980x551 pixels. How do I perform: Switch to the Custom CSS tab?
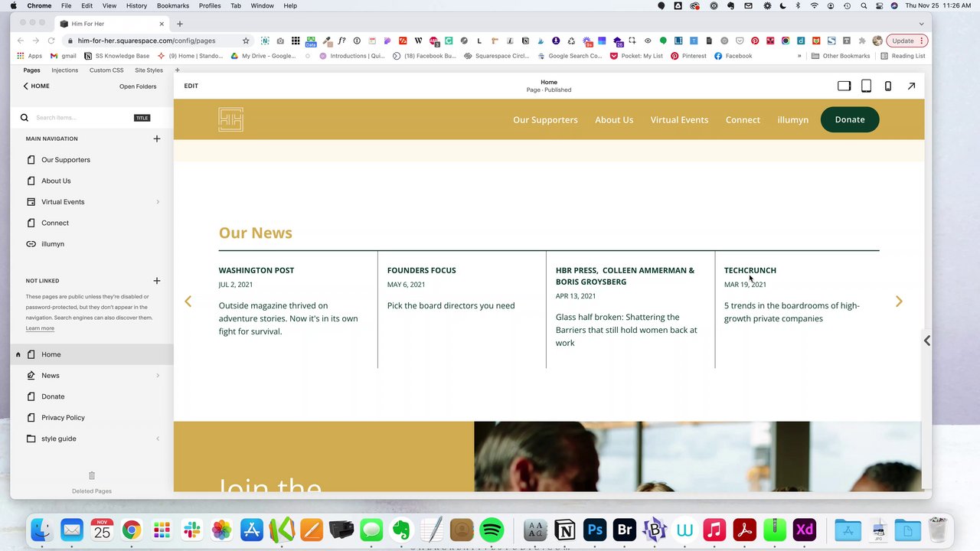106,70
